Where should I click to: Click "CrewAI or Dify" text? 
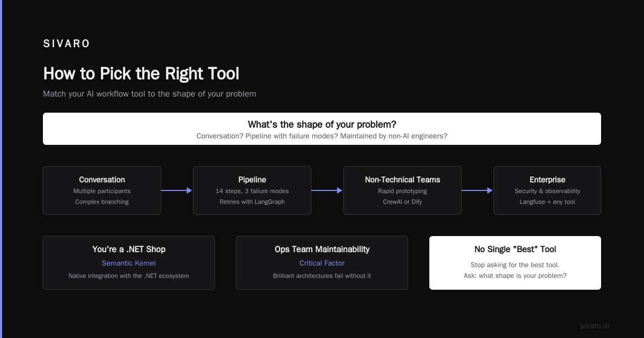402,202
